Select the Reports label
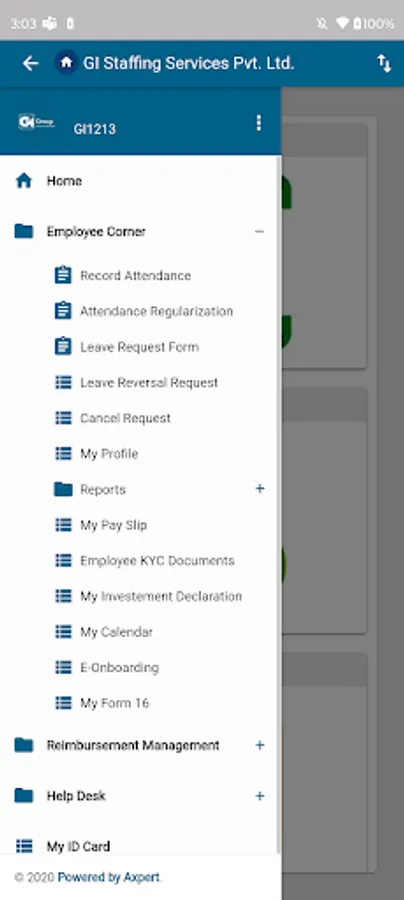 click(103, 490)
